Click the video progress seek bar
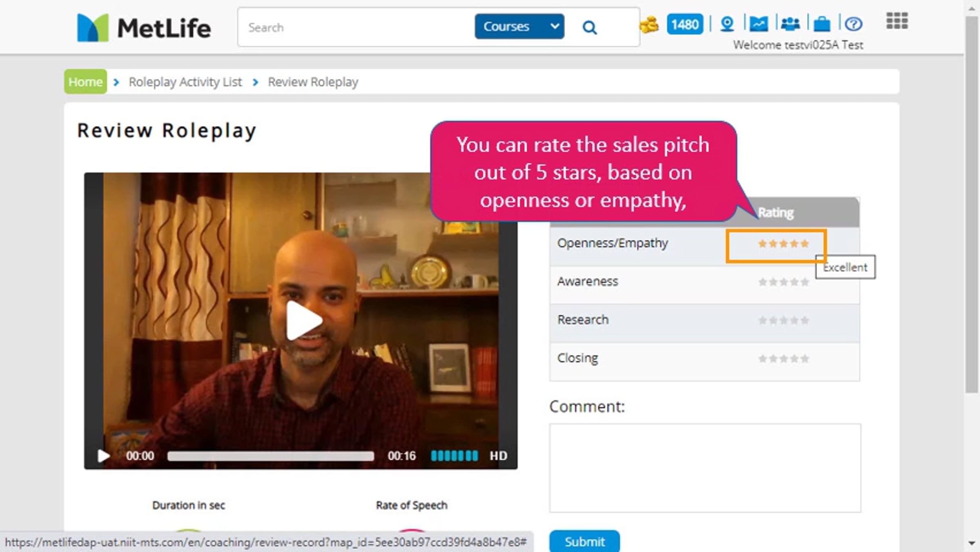Screen dimensions: 980x552 270,456
